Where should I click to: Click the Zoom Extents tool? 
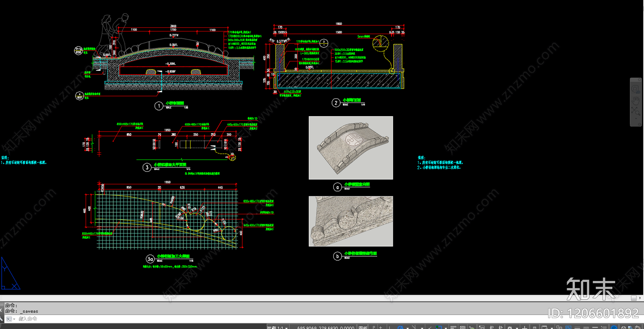pyautogui.click(x=636, y=110)
